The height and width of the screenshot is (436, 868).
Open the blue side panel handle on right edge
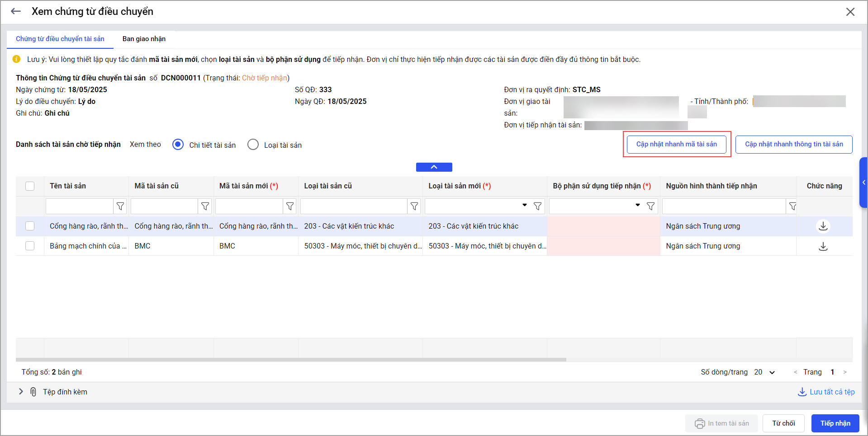(863, 183)
